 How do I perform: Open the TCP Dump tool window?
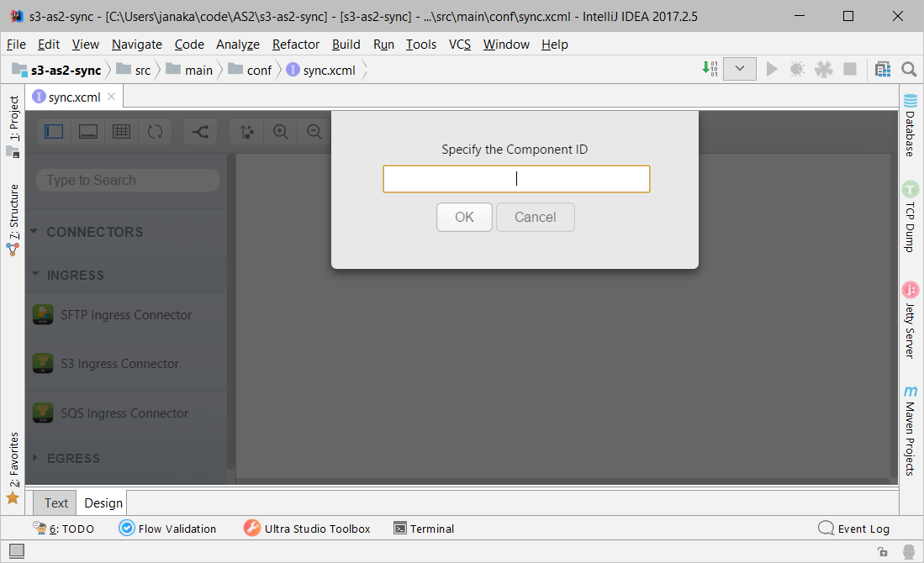tap(911, 218)
